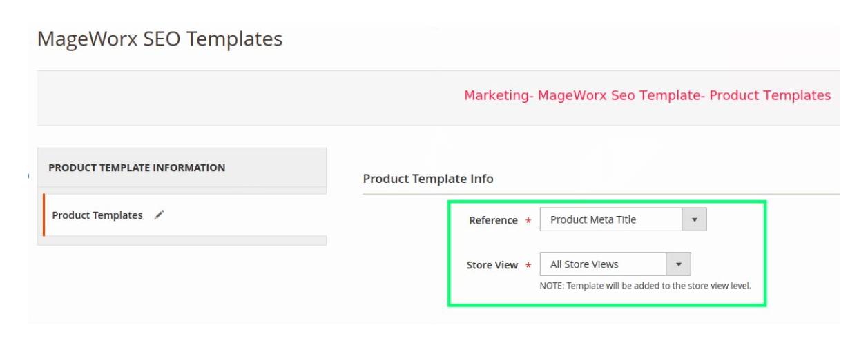Click the Store View dropdown arrow button
Viewport: 868px width, 352px height.
click(678, 264)
